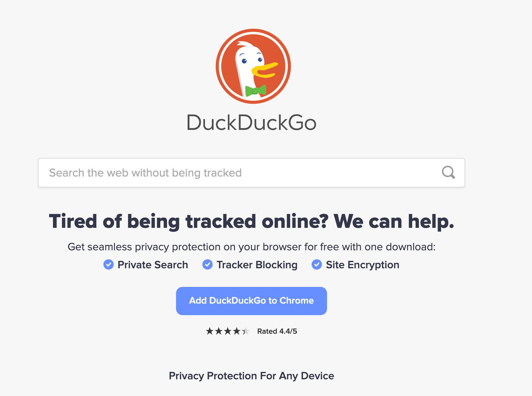Click the 'Rated 4.4/5' text
This screenshot has height=396, width=532.
point(277,331)
